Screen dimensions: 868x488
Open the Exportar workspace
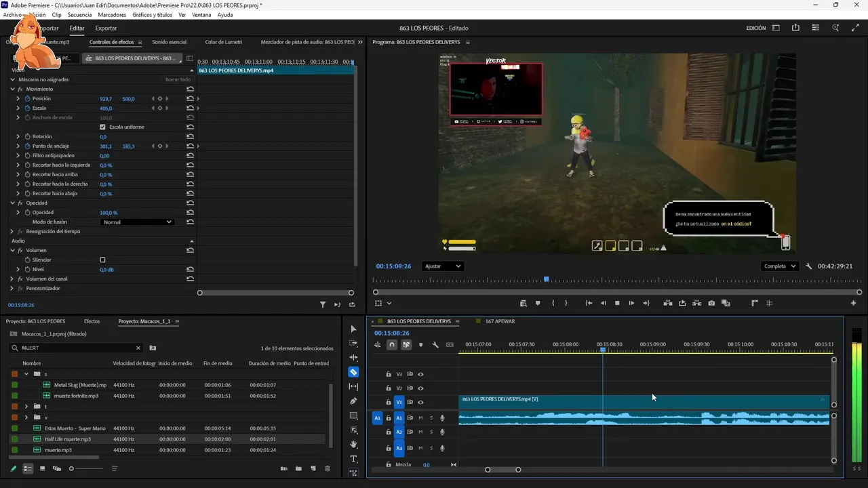coord(106,28)
